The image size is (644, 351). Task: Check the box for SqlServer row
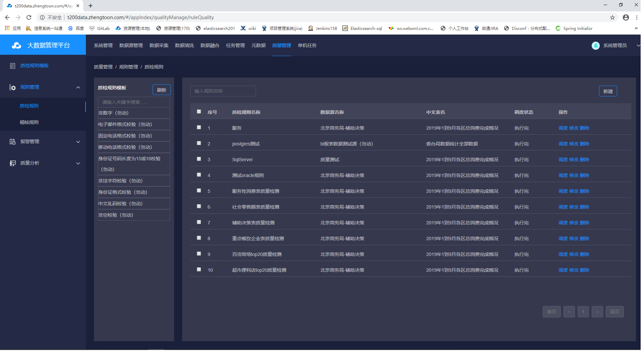199,159
